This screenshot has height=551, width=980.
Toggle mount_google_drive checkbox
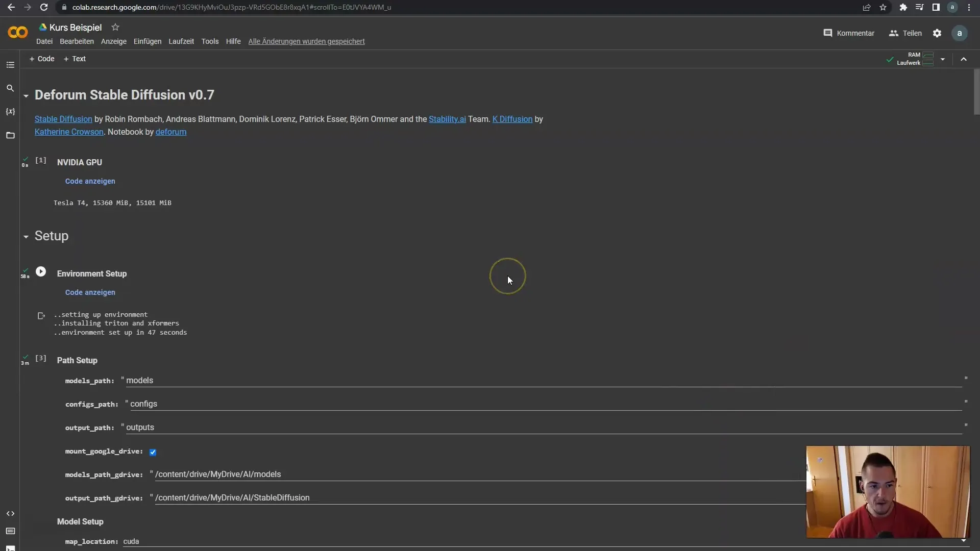pos(153,452)
